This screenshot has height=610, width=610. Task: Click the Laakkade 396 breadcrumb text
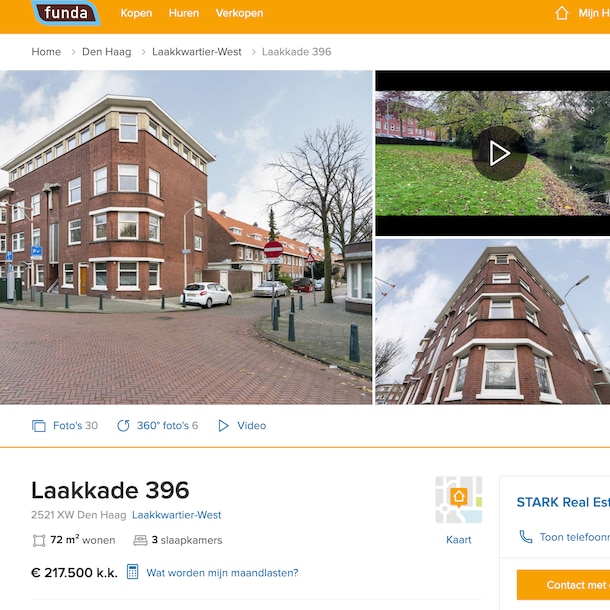[296, 52]
